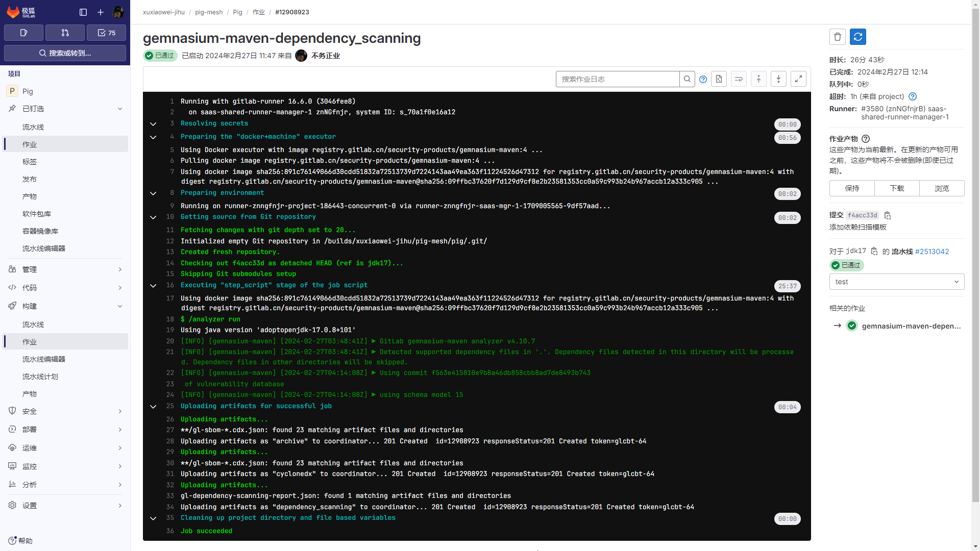980x551 pixels.
Task: Click the 下载 artifacts button
Action: 897,188
